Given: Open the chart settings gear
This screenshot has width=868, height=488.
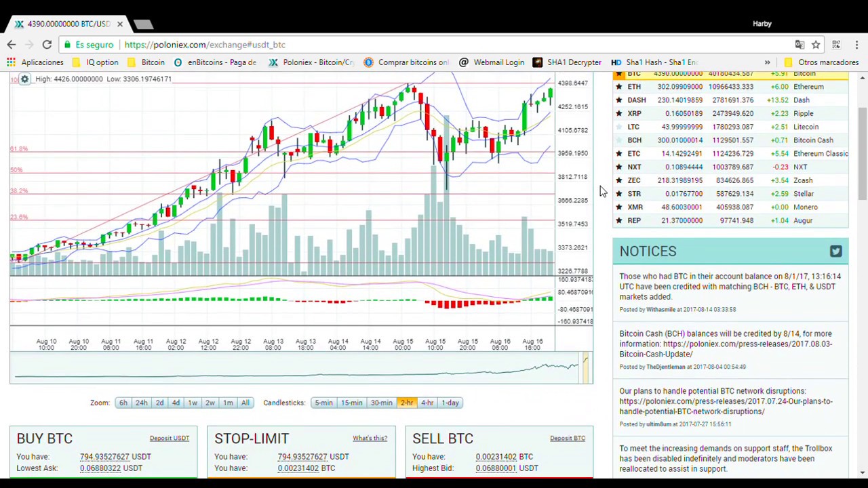Looking at the screenshot, I should [x=24, y=79].
